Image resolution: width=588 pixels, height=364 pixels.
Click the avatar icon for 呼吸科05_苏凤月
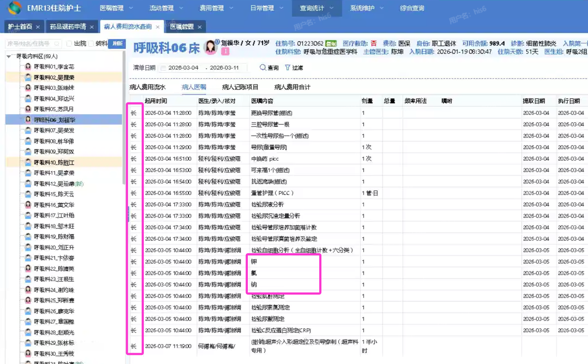click(x=28, y=109)
